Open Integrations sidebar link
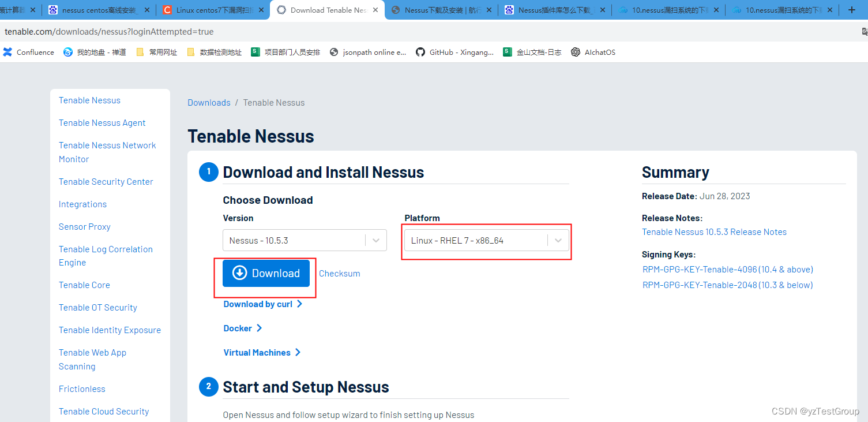The width and height of the screenshot is (868, 422). click(82, 204)
